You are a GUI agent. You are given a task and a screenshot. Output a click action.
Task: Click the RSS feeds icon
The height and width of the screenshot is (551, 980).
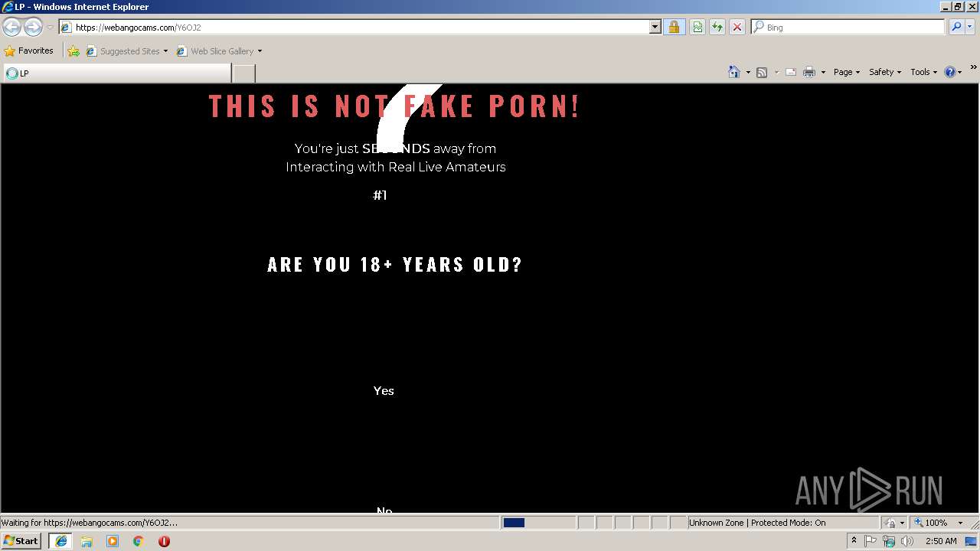[762, 72]
